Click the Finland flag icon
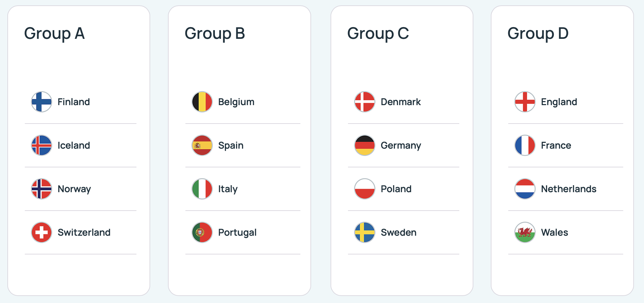Screen dimensions: 644x303 42,102
